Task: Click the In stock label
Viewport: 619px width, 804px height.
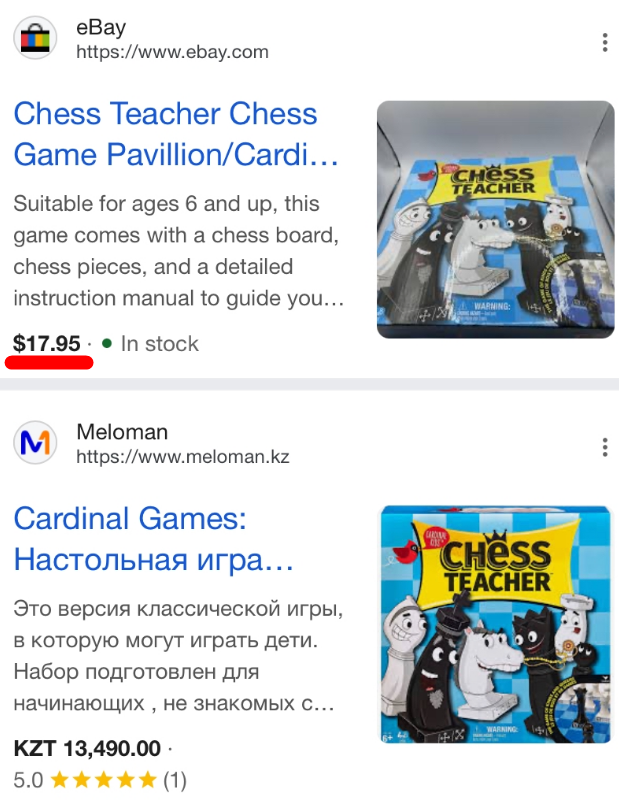Action: [x=159, y=344]
